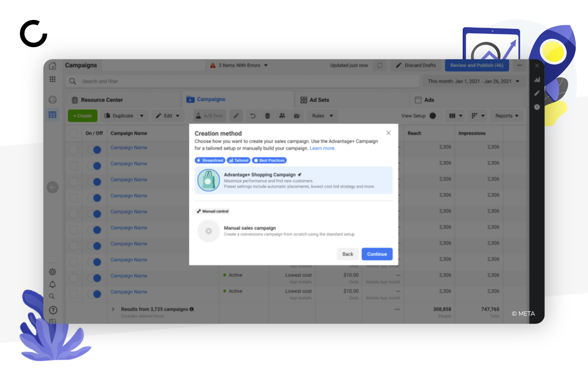Screen dimensions: 588x383
Task: Click the Manual sales campaign gear icon
Action: [x=209, y=231]
